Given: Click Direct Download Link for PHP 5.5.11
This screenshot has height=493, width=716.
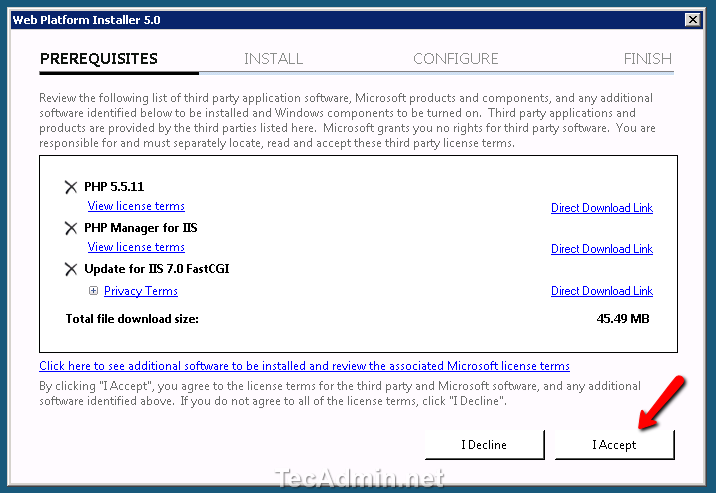Looking at the screenshot, I should pos(601,208).
